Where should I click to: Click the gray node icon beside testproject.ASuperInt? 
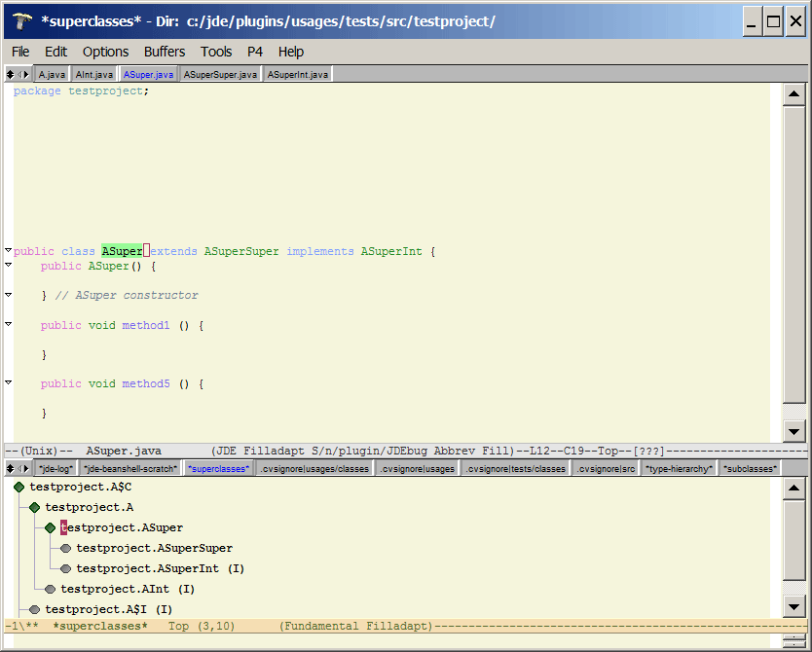(x=65, y=568)
